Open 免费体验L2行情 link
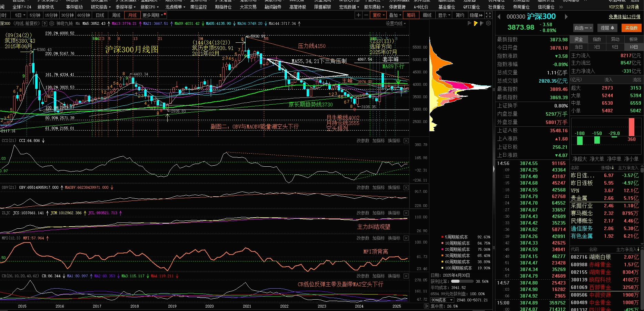 click(x=624, y=17)
